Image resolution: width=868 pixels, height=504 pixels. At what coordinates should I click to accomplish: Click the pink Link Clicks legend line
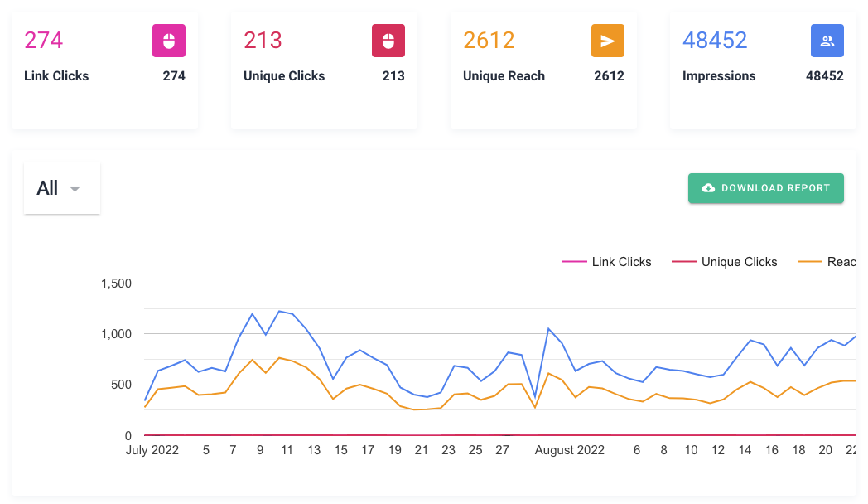[x=574, y=261]
